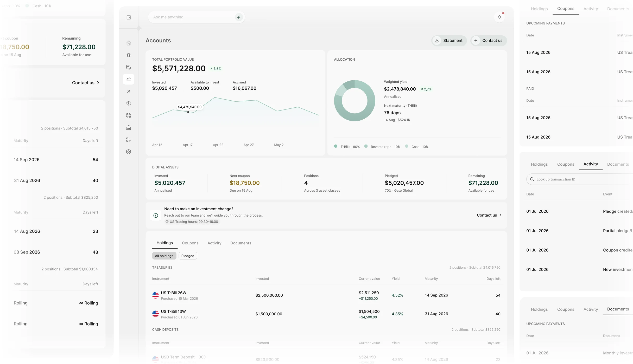Image resolution: width=633 pixels, height=364 pixels.
Task: Switch to the Holdings tab in main panel
Action: tap(164, 243)
